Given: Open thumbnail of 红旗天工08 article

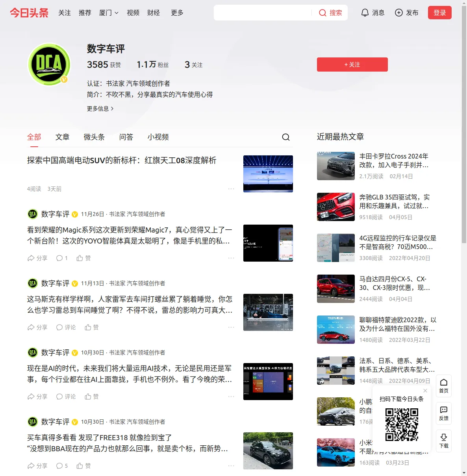Looking at the screenshot, I should (268, 174).
